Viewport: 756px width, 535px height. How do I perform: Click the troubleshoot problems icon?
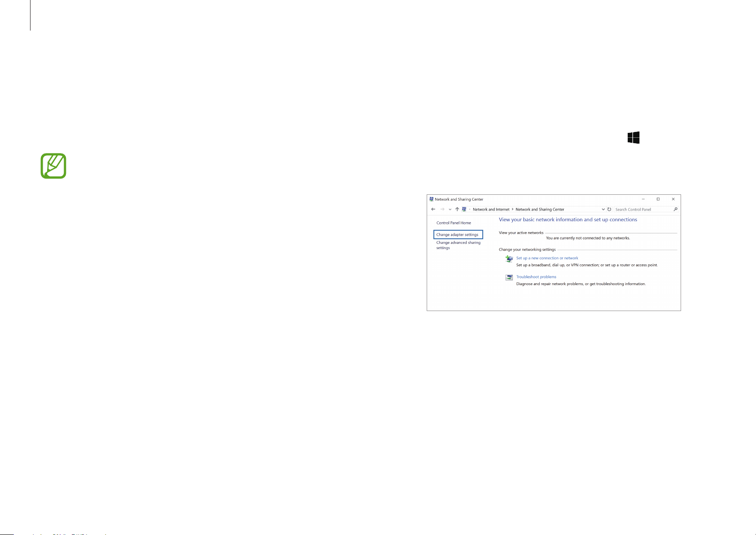(509, 278)
